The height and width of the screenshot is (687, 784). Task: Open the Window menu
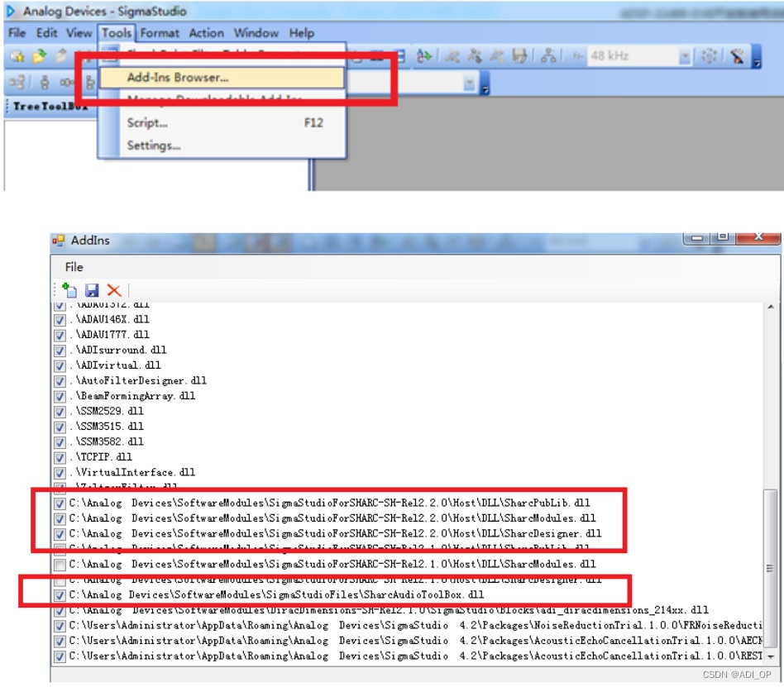(x=256, y=33)
